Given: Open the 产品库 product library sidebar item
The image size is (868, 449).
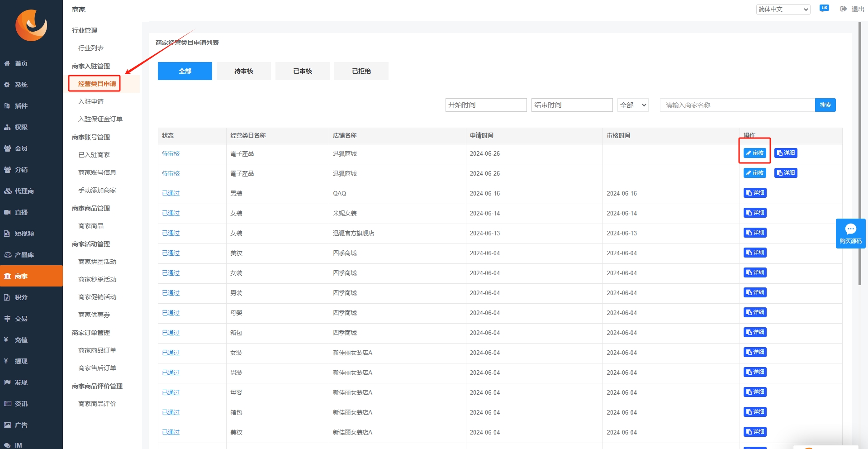Looking at the screenshot, I should click(31, 255).
